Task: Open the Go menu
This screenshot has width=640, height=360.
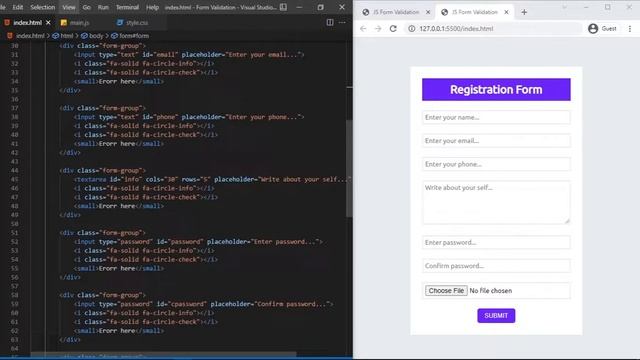Action: (87, 7)
